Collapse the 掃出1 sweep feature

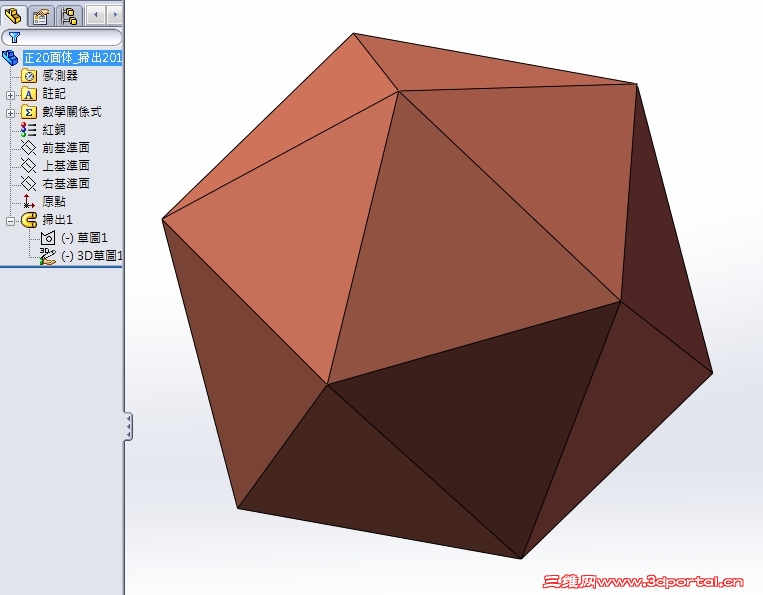point(10,221)
